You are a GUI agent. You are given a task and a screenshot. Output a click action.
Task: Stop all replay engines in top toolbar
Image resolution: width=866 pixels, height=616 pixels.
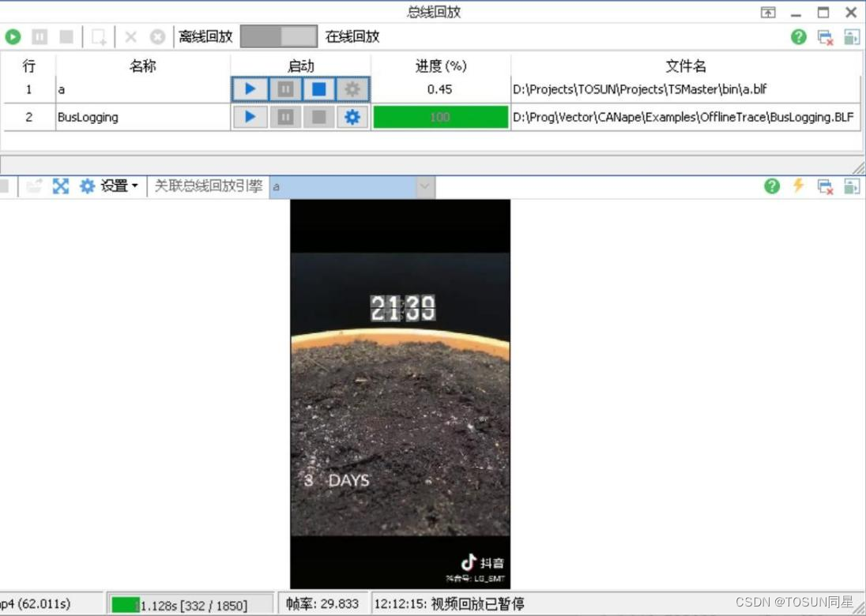click(x=67, y=37)
